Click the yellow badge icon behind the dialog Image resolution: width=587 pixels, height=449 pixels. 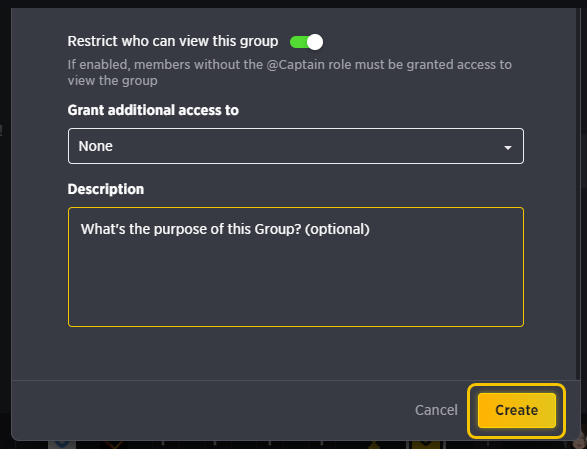pyautogui.click(x=426, y=445)
